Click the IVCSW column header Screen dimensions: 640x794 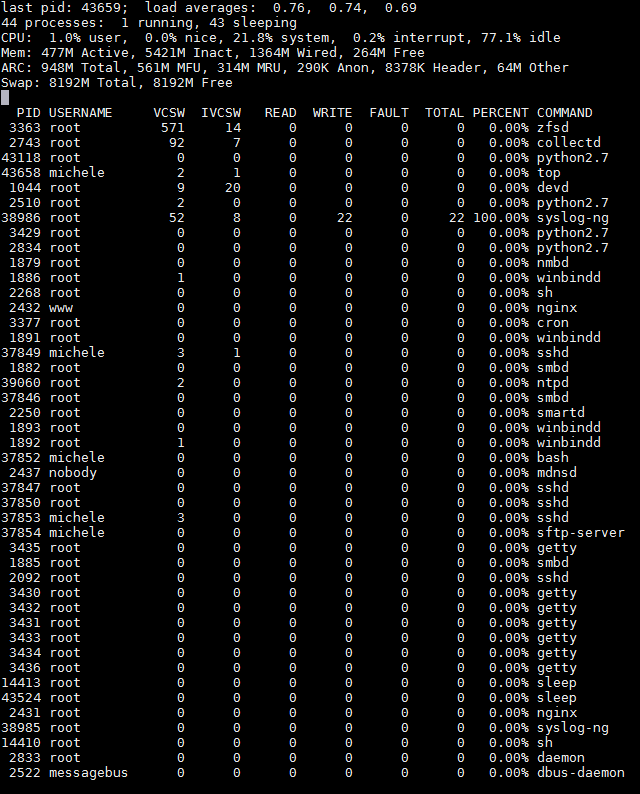[x=221, y=112]
